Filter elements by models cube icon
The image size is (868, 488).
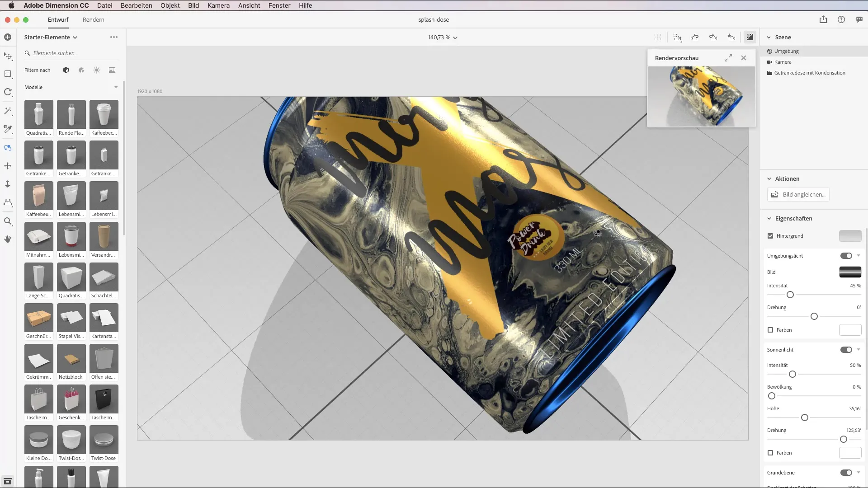pyautogui.click(x=66, y=70)
